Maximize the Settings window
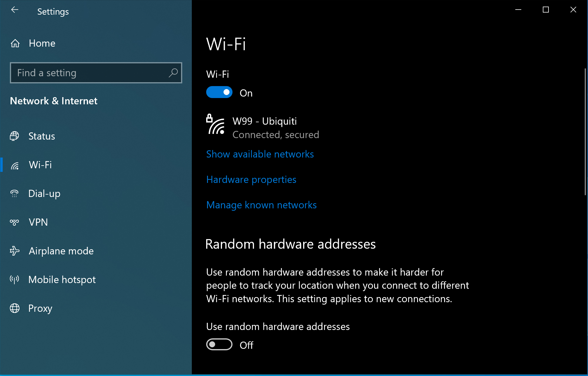 pyautogui.click(x=546, y=10)
